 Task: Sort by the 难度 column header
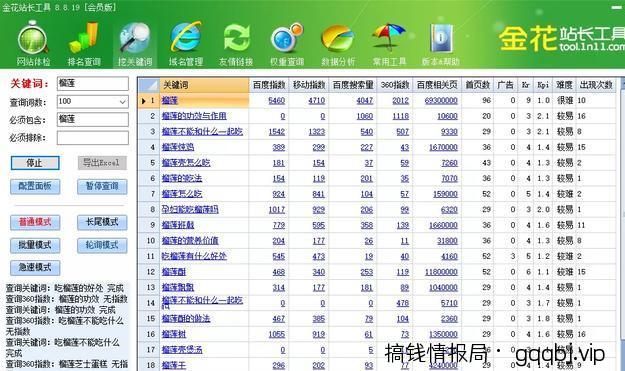564,85
